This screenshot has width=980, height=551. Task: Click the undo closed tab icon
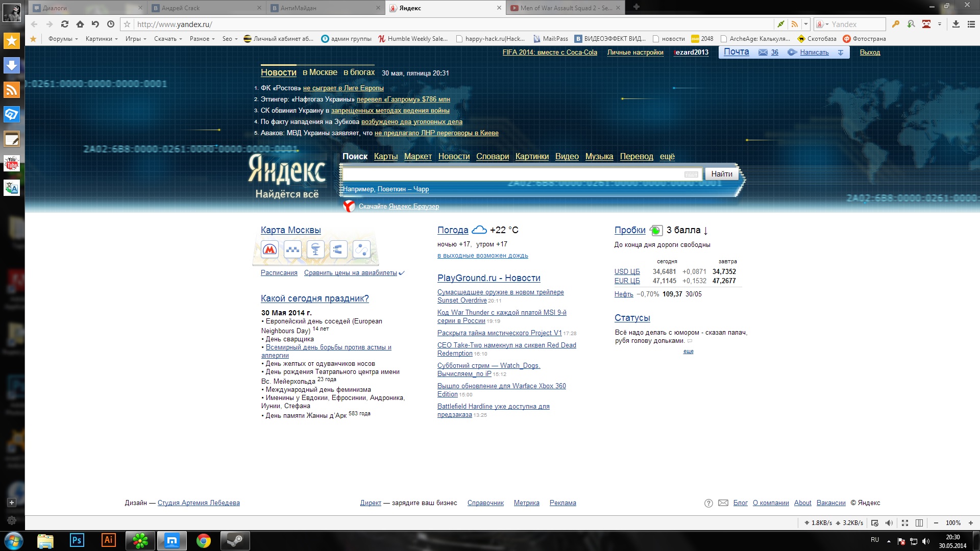pos(95,24)
